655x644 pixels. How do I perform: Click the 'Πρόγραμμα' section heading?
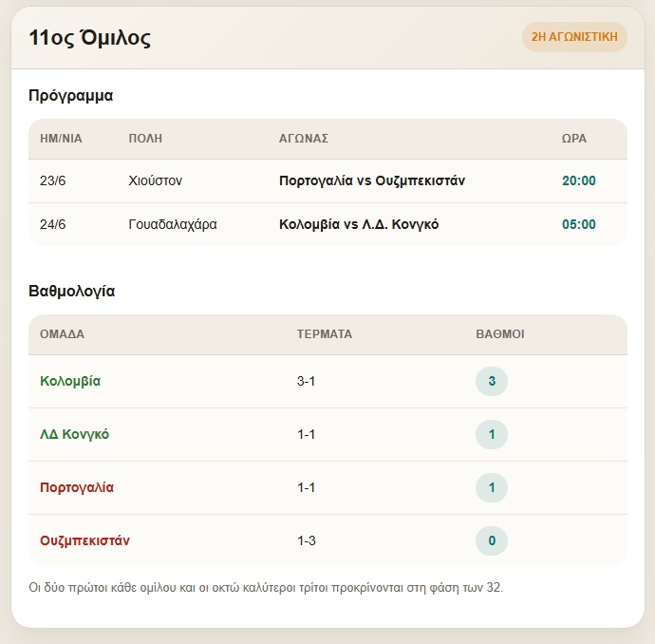pyautogui.click(x=70, y=96)
